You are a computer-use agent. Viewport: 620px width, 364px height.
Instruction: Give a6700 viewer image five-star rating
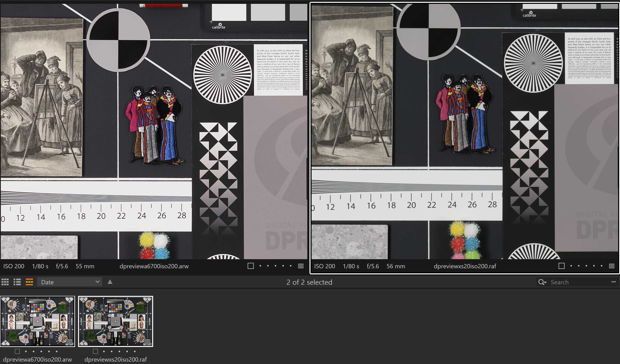point(291,266)
